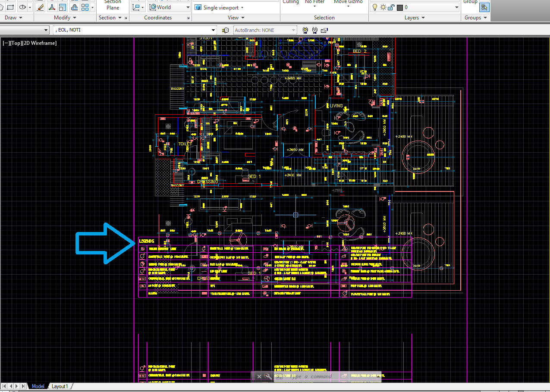550x392 pixels.
Task: Click the scale/copy square Modify icon
Action: click(63, 7)
